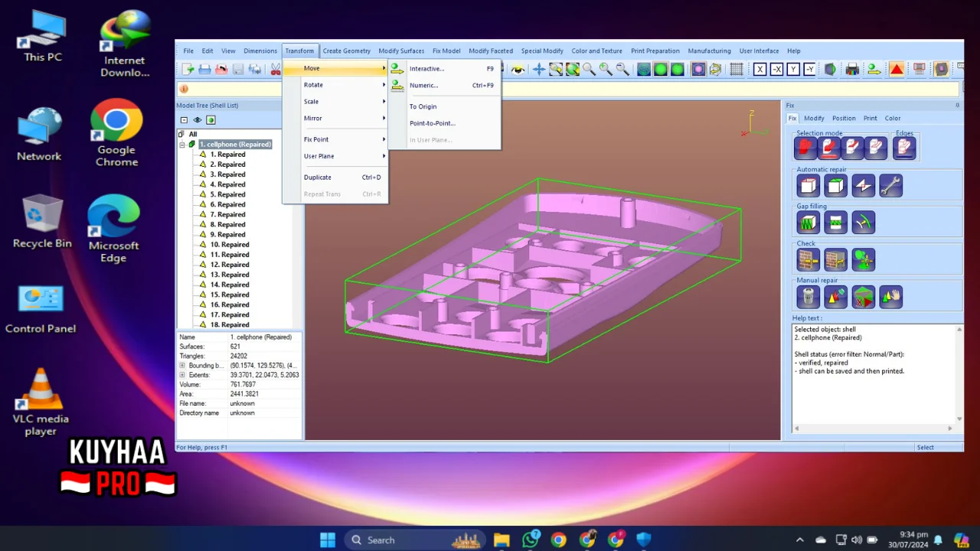
Task: Click the green-top cube Automatic repair button
Action: coord(835,186)
